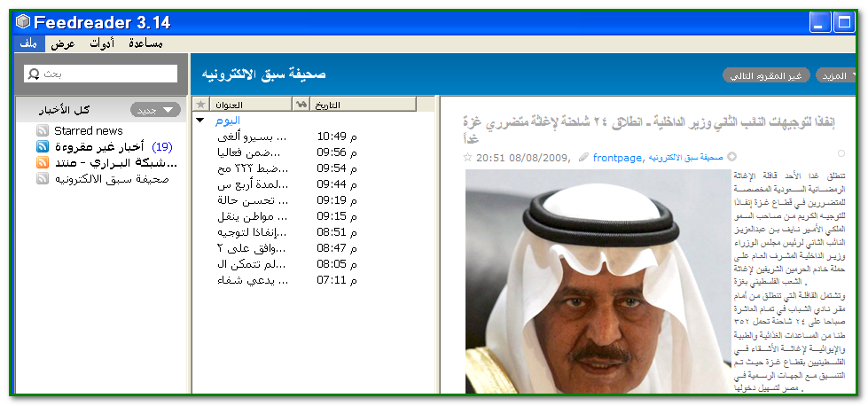The width and height of the screenshot is (868, 406).
Task: Click the search field بحث
Action: 101,74
